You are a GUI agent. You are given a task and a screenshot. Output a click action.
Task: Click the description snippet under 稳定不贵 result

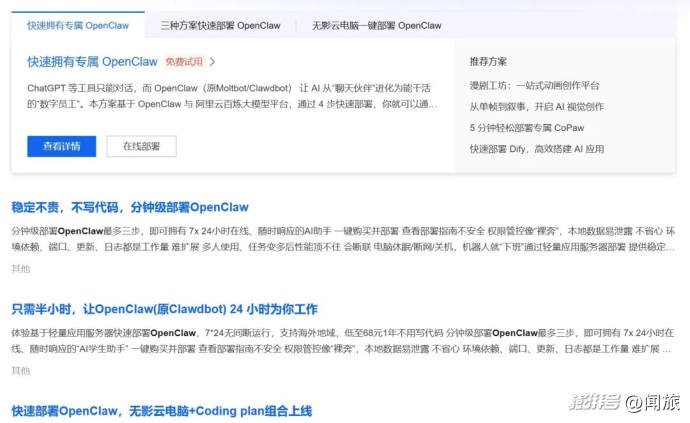coord(340,238)
